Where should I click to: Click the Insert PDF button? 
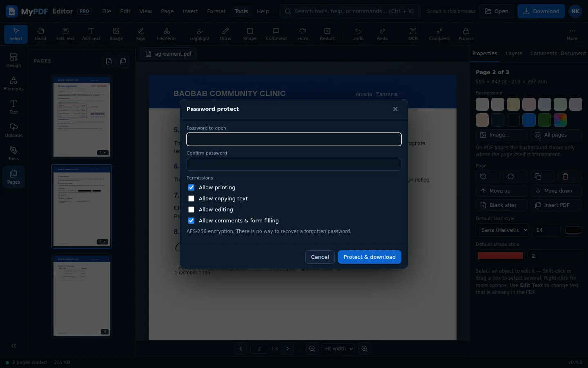point(556,205)
